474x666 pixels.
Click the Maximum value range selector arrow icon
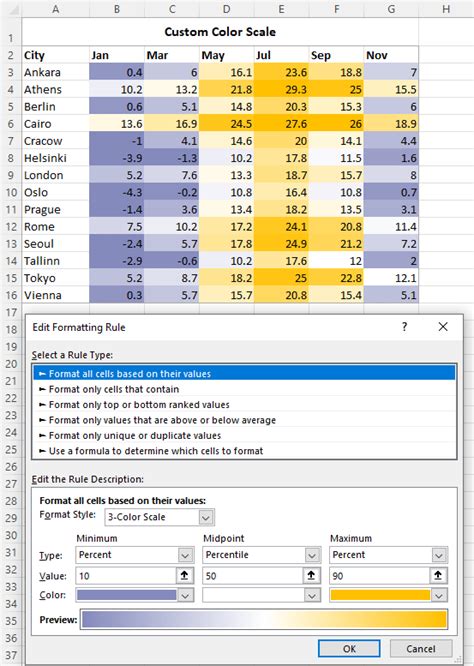438,576
